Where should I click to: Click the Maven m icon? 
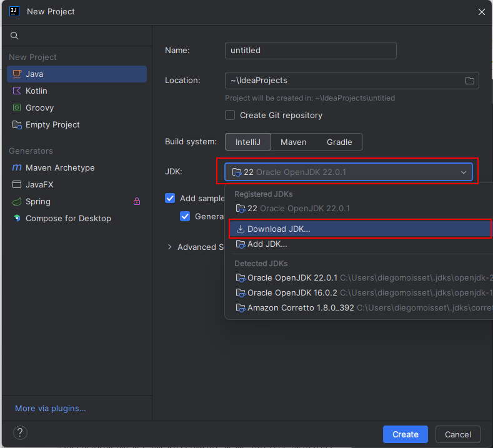(17, 167)
